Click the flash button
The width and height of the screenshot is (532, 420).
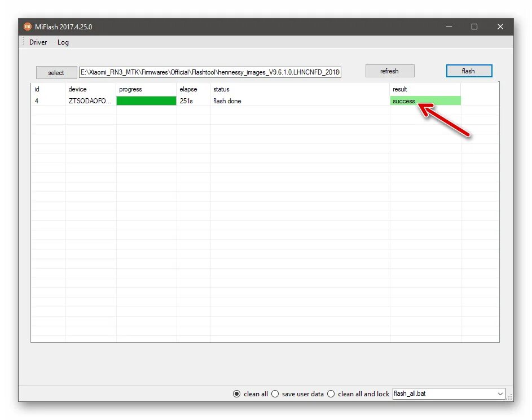point(469,71)
